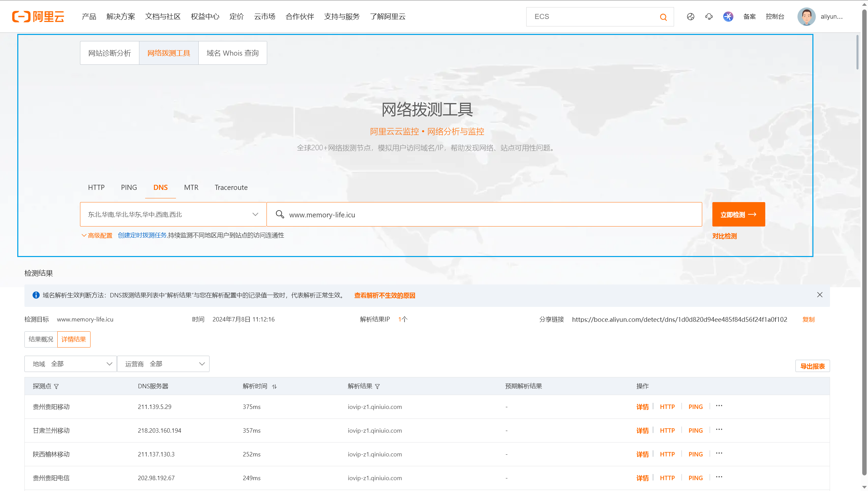Viewport: 868px width, 491px height.
Task: Open the 产品 menu
Action: (x=89, y=17)
